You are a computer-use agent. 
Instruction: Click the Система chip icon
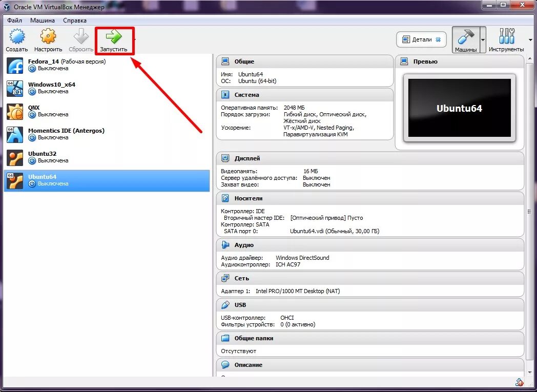[225, 95]
